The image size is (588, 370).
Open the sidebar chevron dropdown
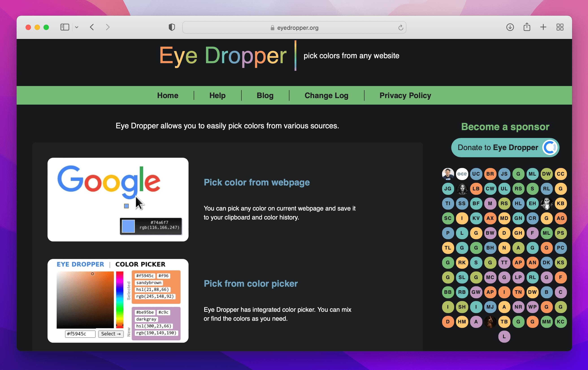click(77, 27)
